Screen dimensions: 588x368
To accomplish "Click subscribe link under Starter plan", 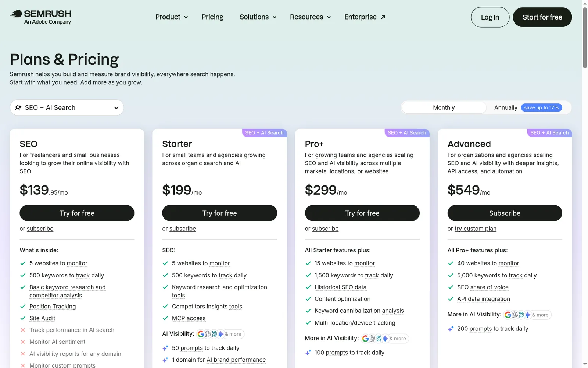I will pos(183,229).
